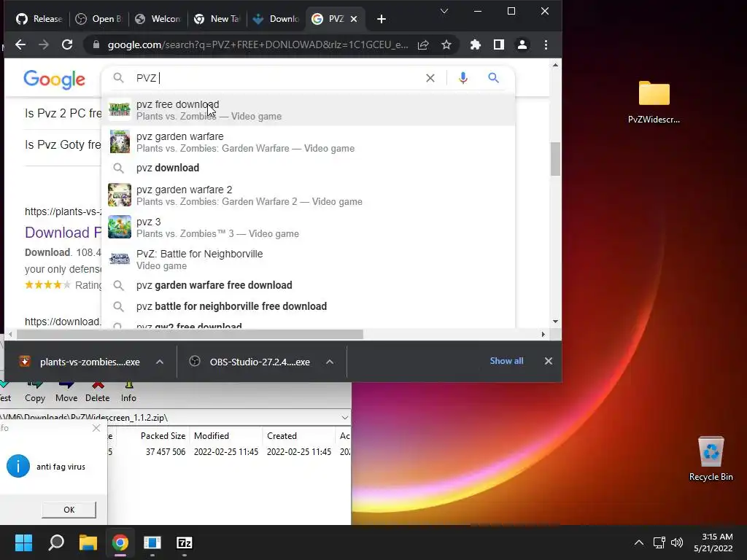Open taskbar Search

pyautogui.click(x=56, y=542)
